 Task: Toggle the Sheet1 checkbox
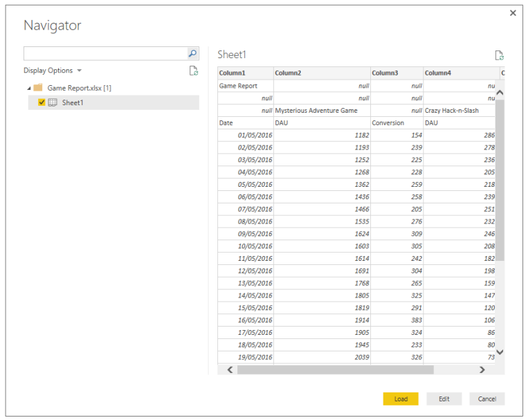tap(42, 102)
